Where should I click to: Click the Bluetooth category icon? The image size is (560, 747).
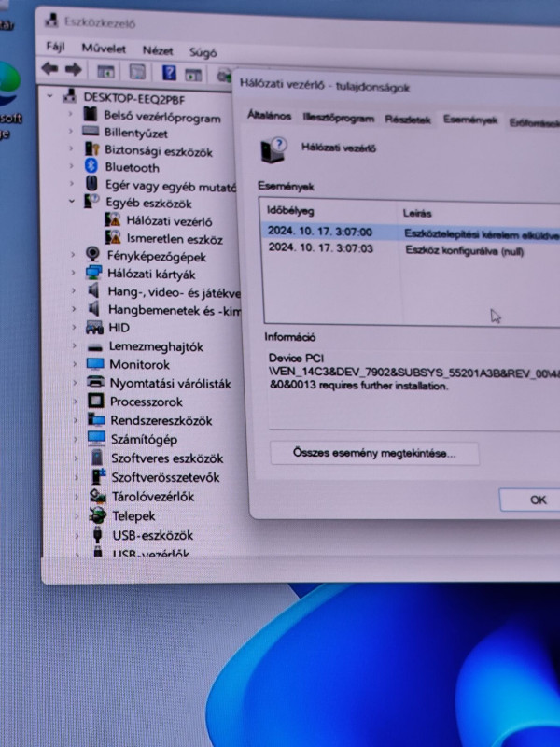(x=91, y=166)
